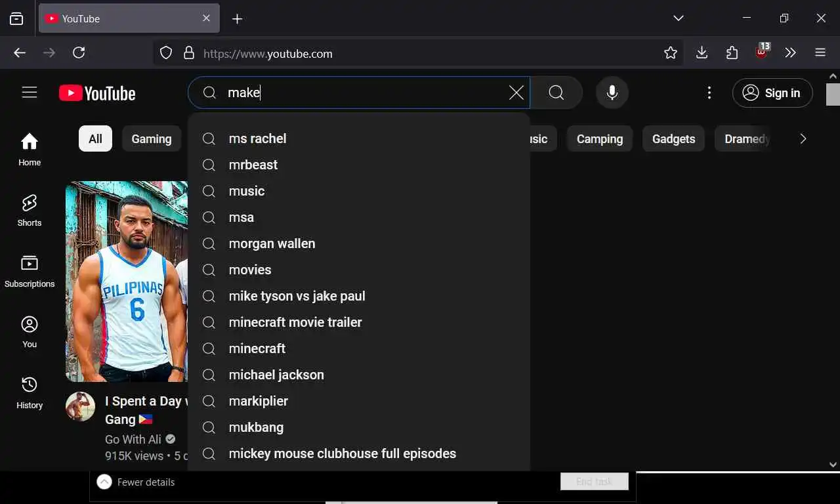Select the YouTube browser tab

coord(129,18)
